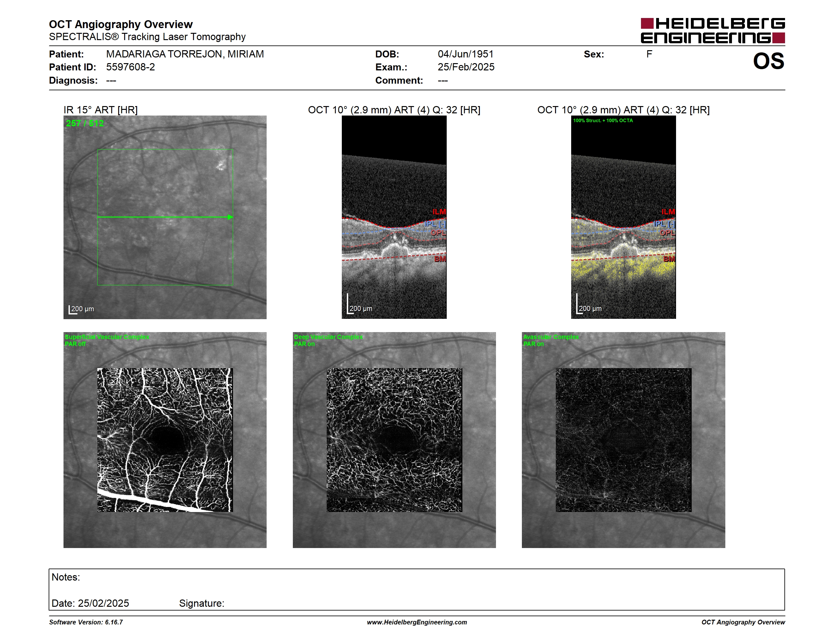The width and height of the screenshot is (834, 644).
Task: Click the DOB value 04/Jun/1951
Action: tap(466, 54)
